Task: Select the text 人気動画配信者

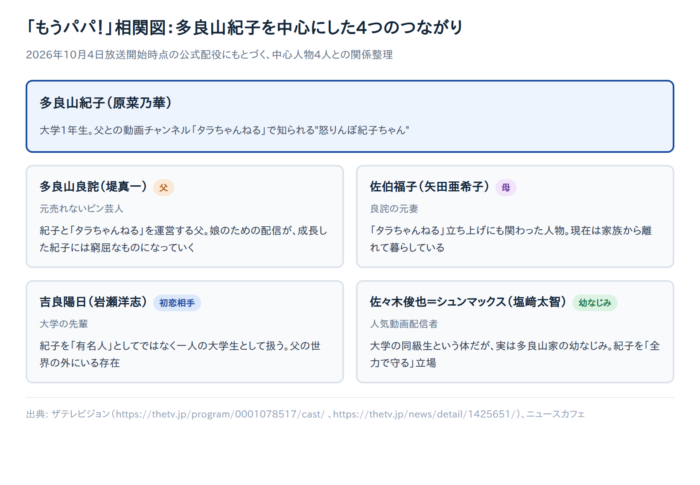Action: click(x=404, y=324)
